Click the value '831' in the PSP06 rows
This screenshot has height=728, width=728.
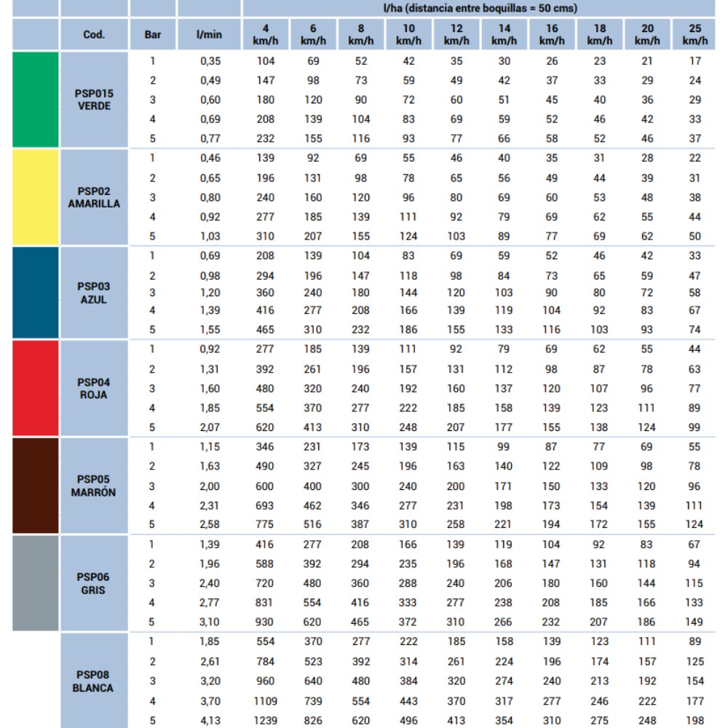click(264, 602)
